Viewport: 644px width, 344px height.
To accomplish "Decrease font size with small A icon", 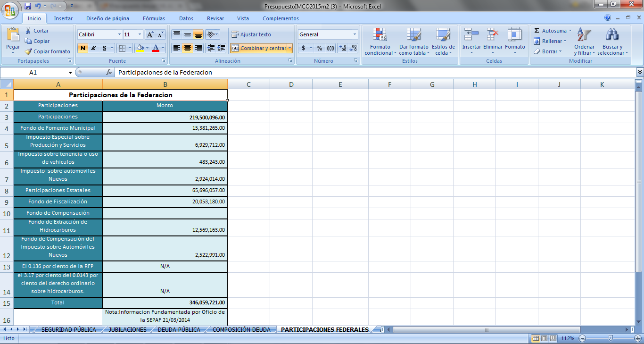I will 160,34.
